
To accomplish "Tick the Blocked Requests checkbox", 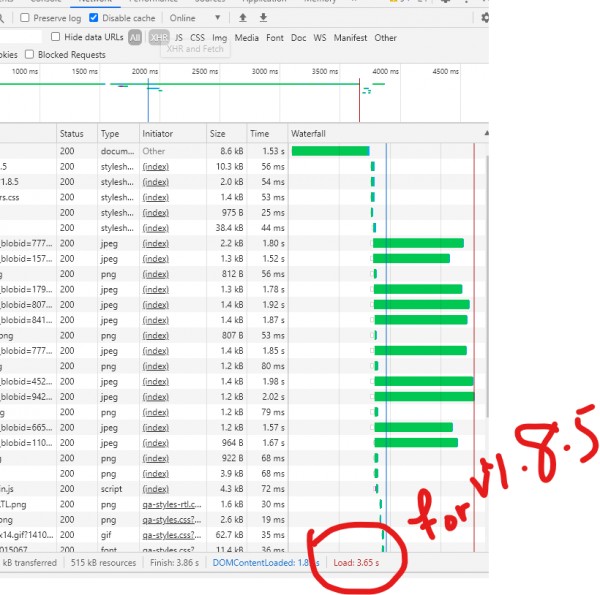I will point(30,55).
